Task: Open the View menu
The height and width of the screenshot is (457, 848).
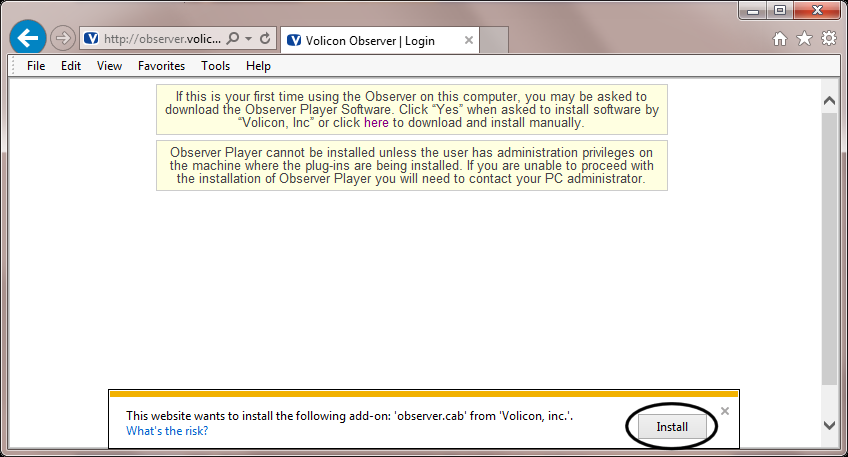Action: (109, 66)
